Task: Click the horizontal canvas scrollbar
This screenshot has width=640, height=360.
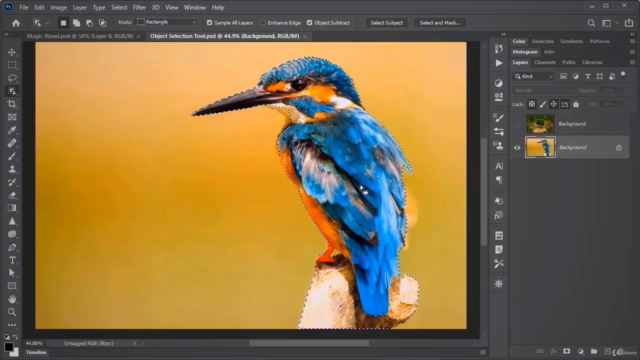Action: 309,344
